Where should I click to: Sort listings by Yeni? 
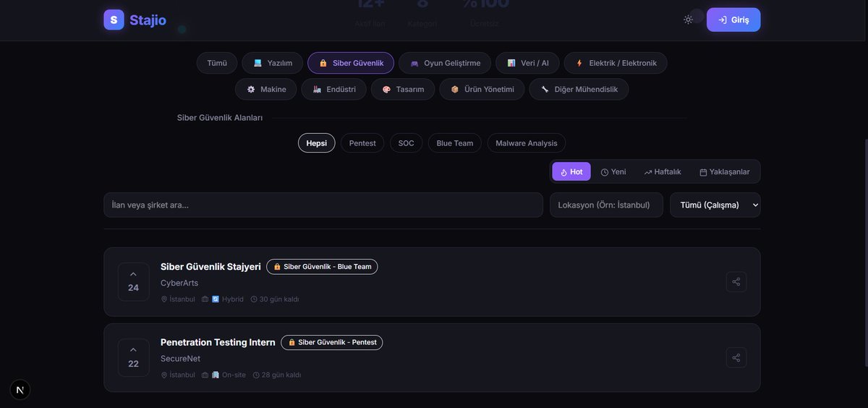pyautogui.click(x=613, y=171)
